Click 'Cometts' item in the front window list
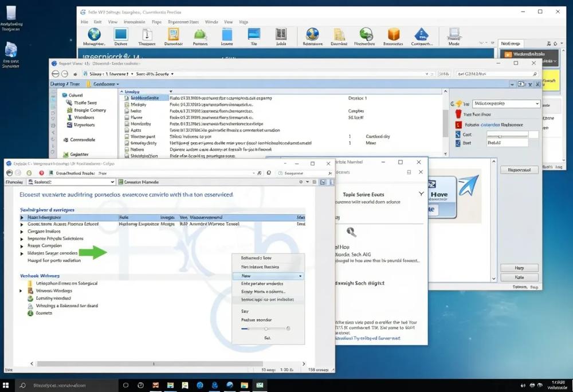The width and height of the screenshot is (573, 392). (x=40, y=313)
